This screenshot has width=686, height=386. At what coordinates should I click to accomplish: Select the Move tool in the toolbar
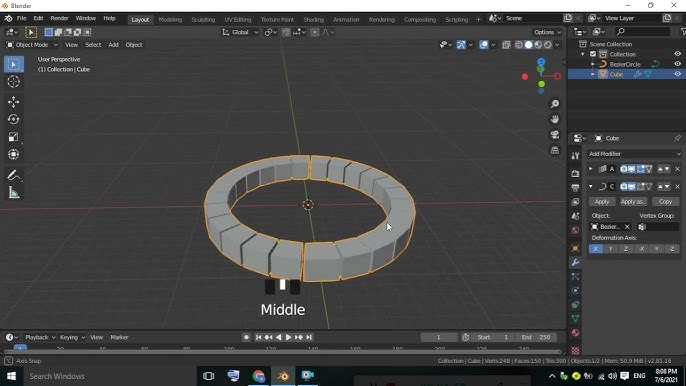14,102
